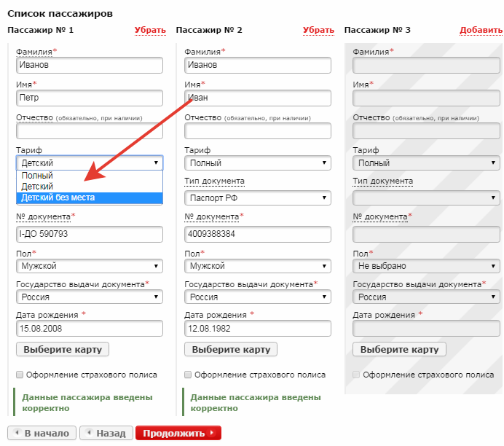
Task: Open empty Тип документа dropdown of passenger 3
Action: pos(426,198)
